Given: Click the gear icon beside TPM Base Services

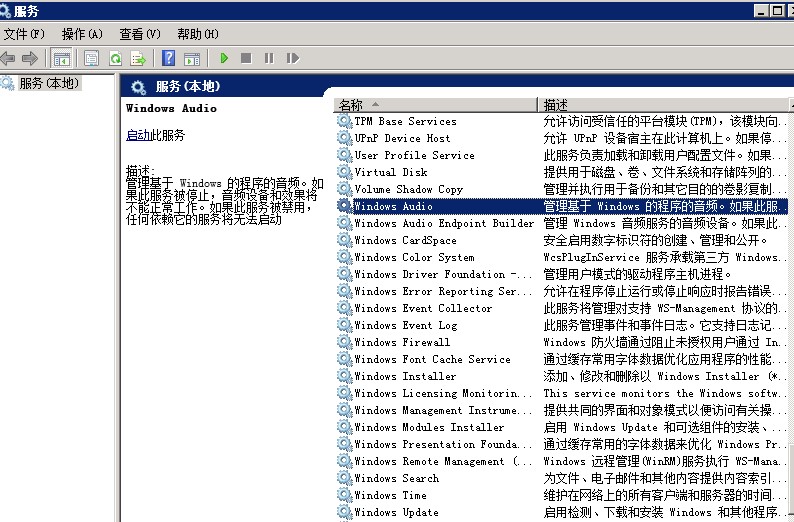Looking at the screenshot, I should point(344,121).
